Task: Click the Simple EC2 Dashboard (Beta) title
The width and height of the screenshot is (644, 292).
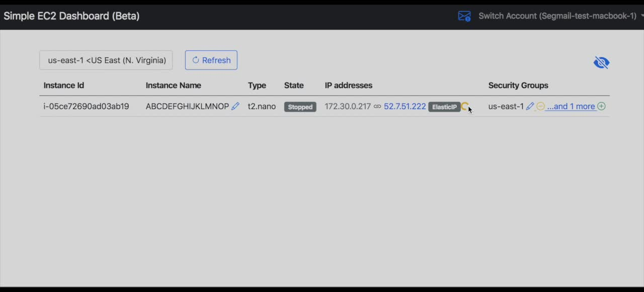Action: [x=71, y=16]
